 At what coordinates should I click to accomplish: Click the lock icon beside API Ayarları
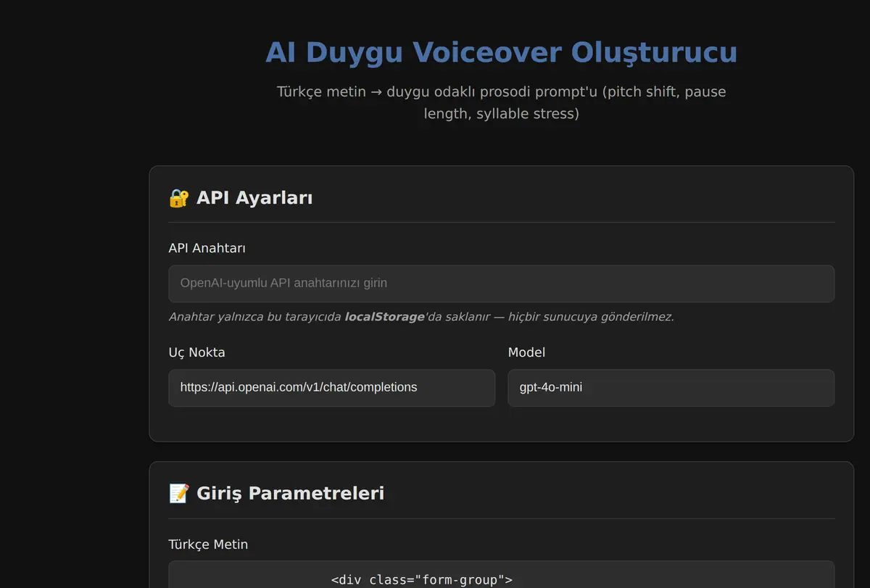click(178, 198)
